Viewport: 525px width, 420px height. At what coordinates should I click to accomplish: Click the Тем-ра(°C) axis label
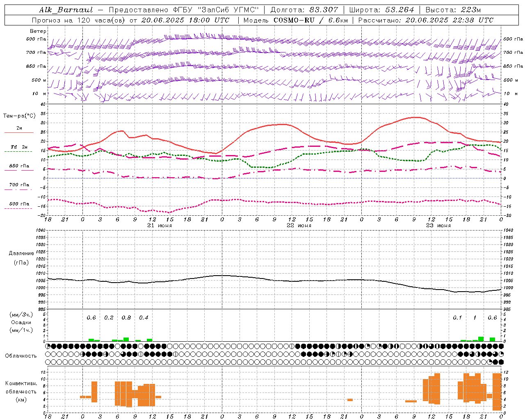pos(19,116)
